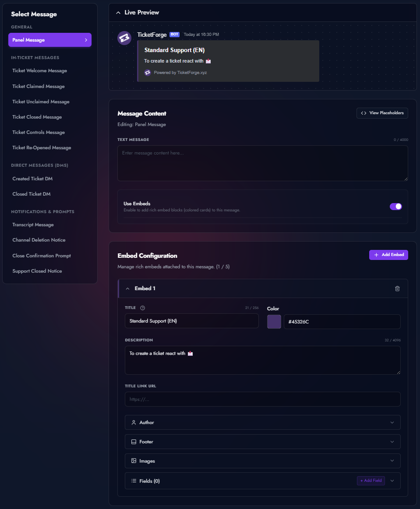Click the TicketForge bot avatar in Live Preview
420x509 pixels.
124,38
